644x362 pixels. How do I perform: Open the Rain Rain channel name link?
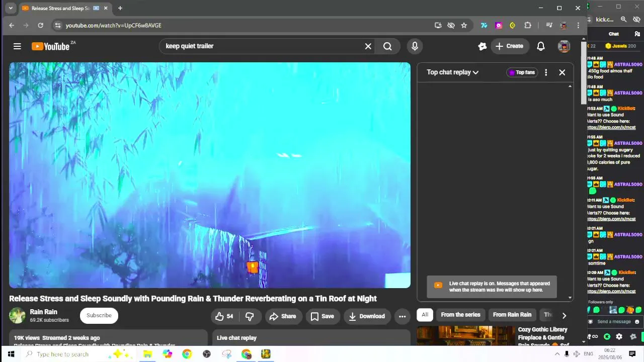[x=44, y=312]
